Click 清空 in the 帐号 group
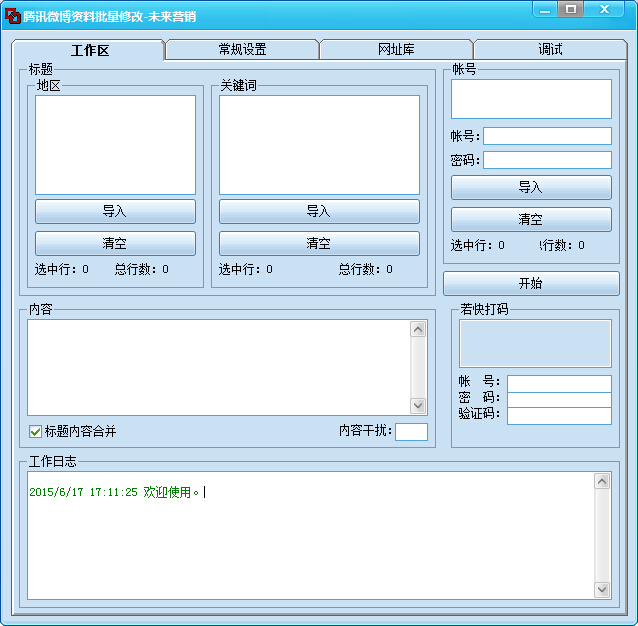This screenshot has height=626, width=638. click(x=531, y=219)
